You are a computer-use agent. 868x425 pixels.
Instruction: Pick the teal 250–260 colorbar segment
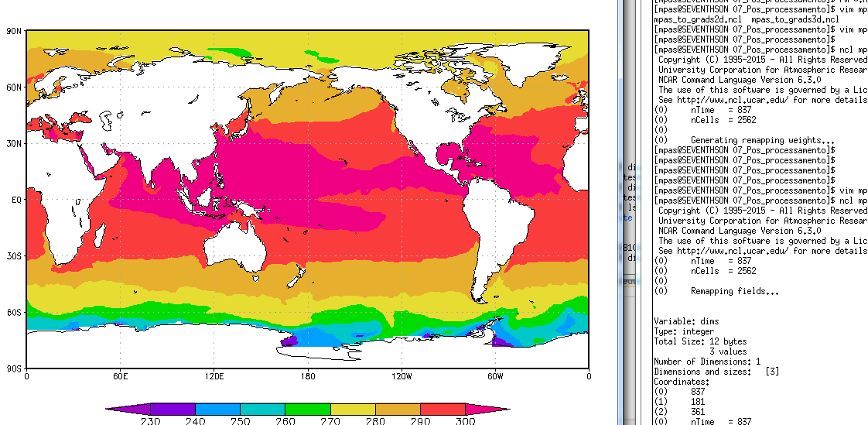(x=262, y=408)
